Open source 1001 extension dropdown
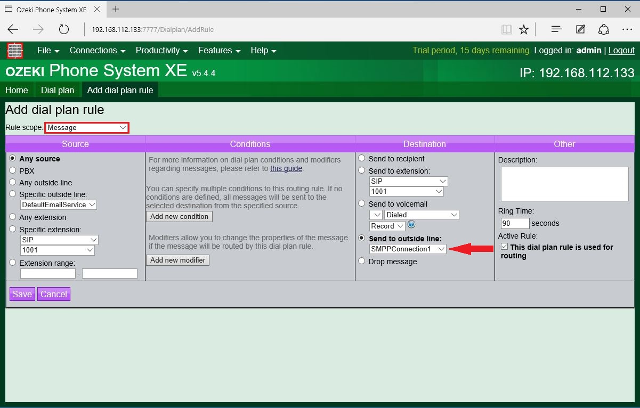Viewport: 640px width, 408px height. (x=58, y=250)
